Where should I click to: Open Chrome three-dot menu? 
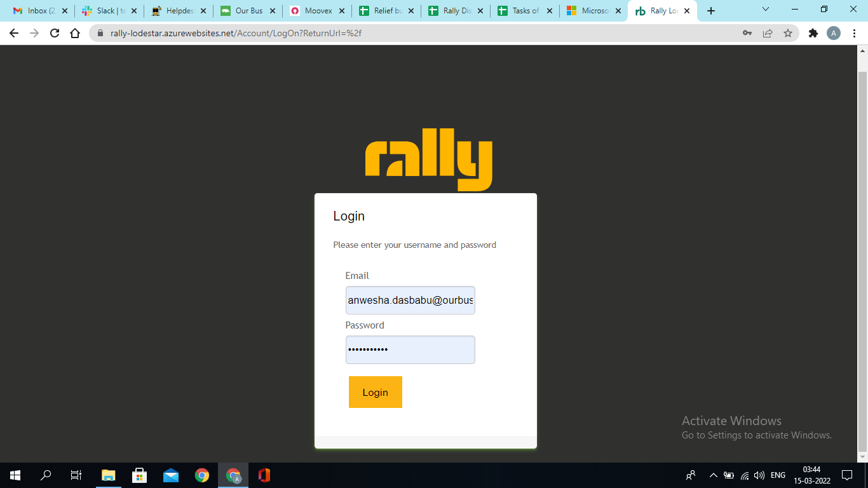coord(854,33)
